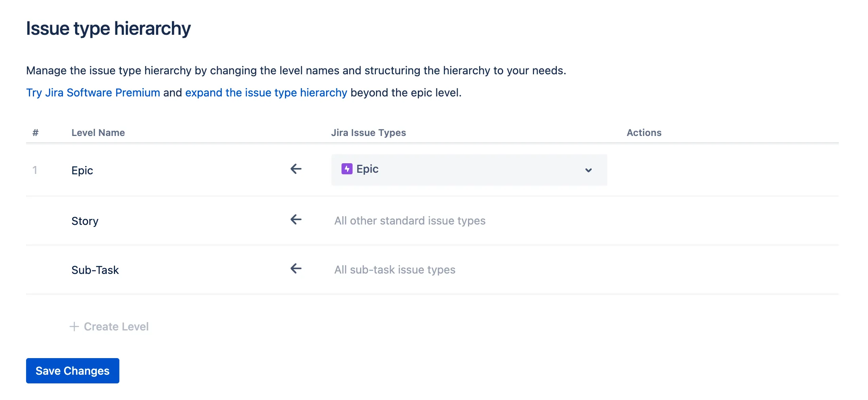The image size is (868, 400).
Task: Open the expand the issue type hierarchy link
Action: tap(266, 92)
